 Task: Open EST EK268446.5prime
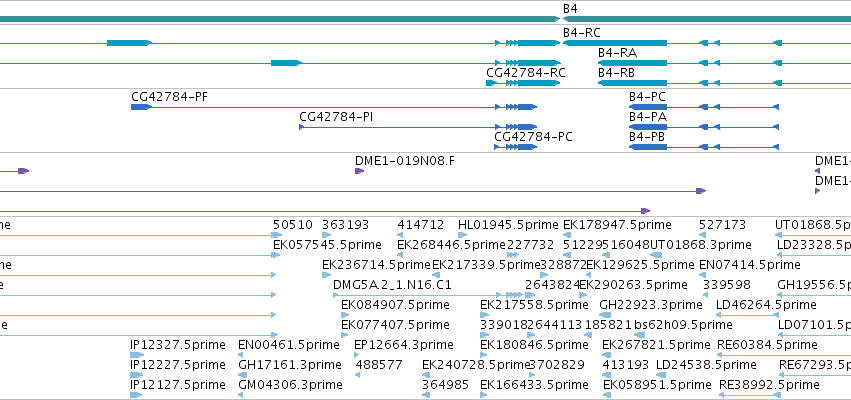click(x=452, y=245)
